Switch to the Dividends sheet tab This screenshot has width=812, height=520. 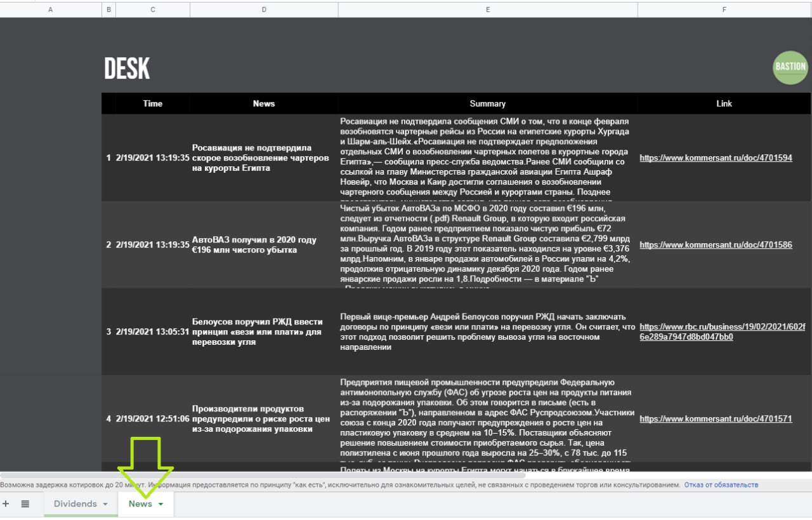[x=75, y=503]
